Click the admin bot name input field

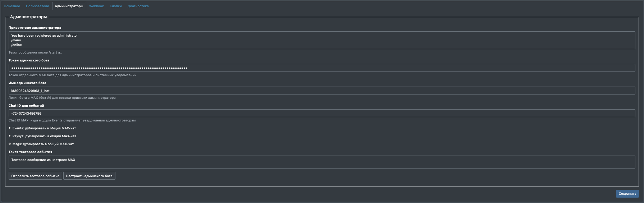pyautogui.click(x=321, y=91)
